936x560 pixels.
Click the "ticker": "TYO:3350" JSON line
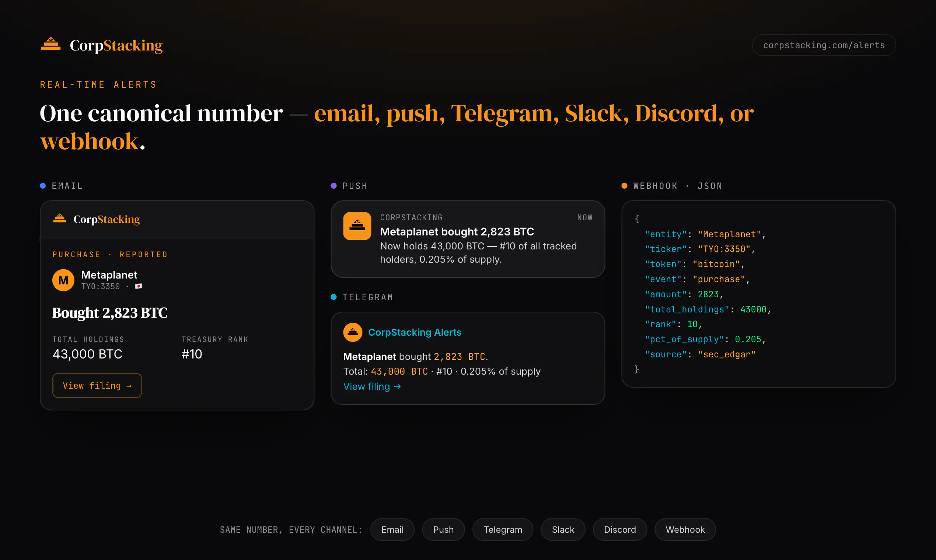coord(700,249)
